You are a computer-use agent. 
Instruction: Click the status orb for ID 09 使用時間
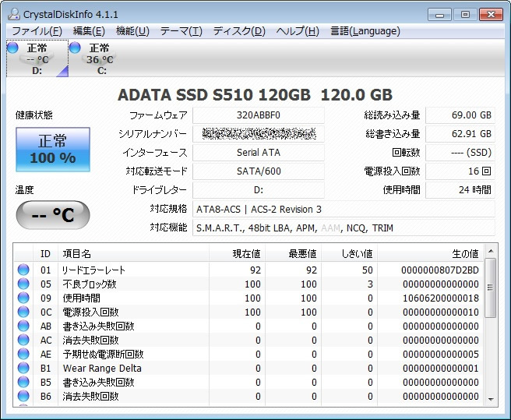[23, 298]
